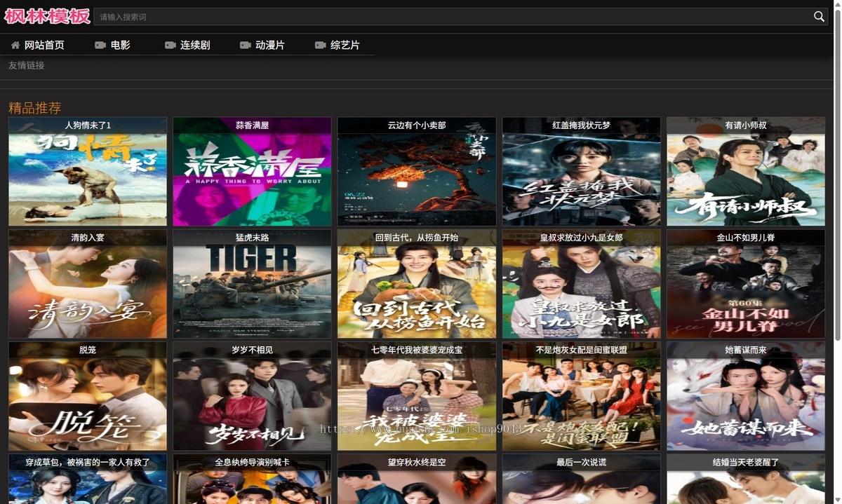This screenshot has width=842, height=504.
Task: Click the camera icon beside 综艺片
Action: [321, 45]
